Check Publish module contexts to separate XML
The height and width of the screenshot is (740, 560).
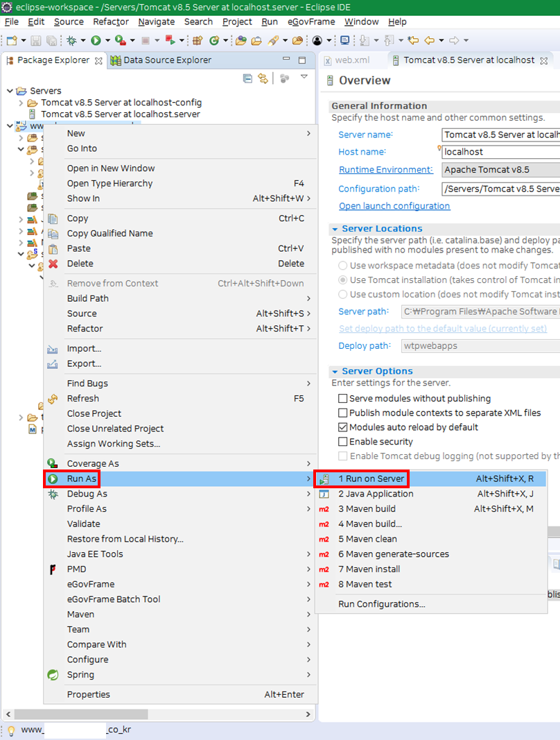pyautogui.click(x=343, y=413)
